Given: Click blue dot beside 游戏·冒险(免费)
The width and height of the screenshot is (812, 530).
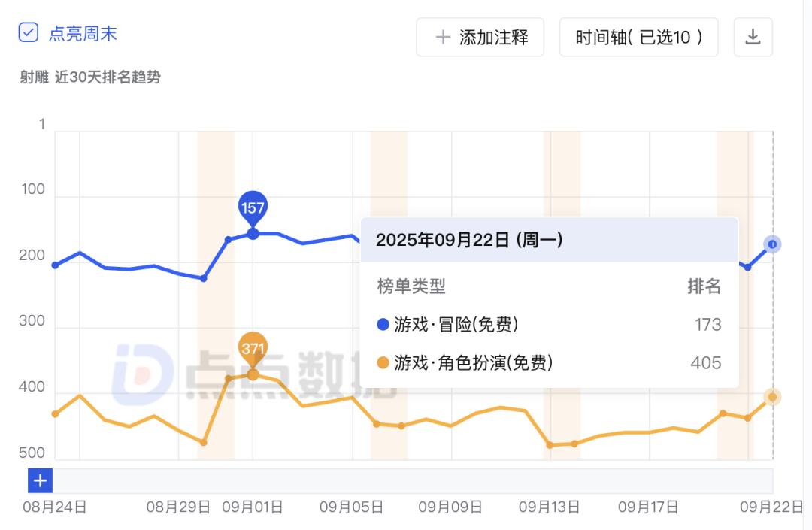Looking at the screenshot, I should coord(383,325).
